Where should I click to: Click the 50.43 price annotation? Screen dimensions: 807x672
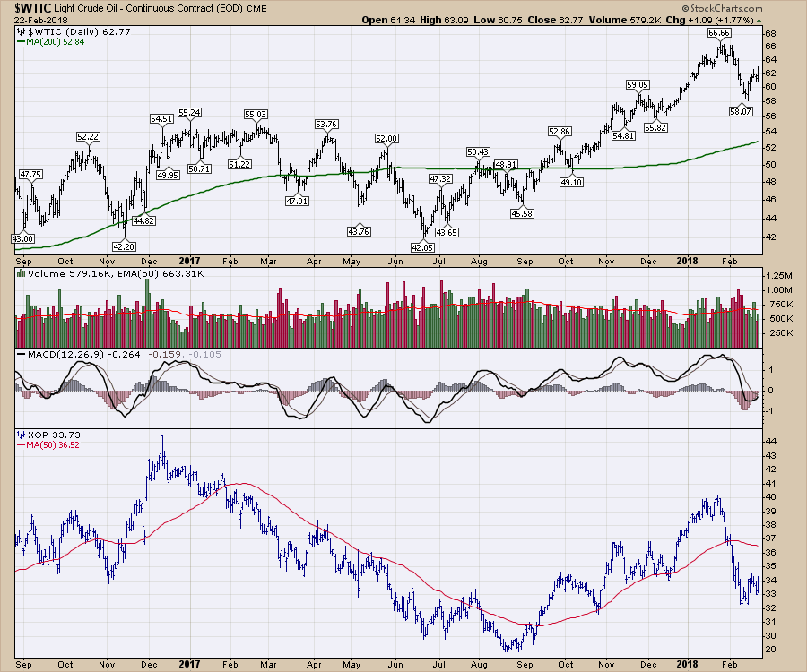pos(478,152)
